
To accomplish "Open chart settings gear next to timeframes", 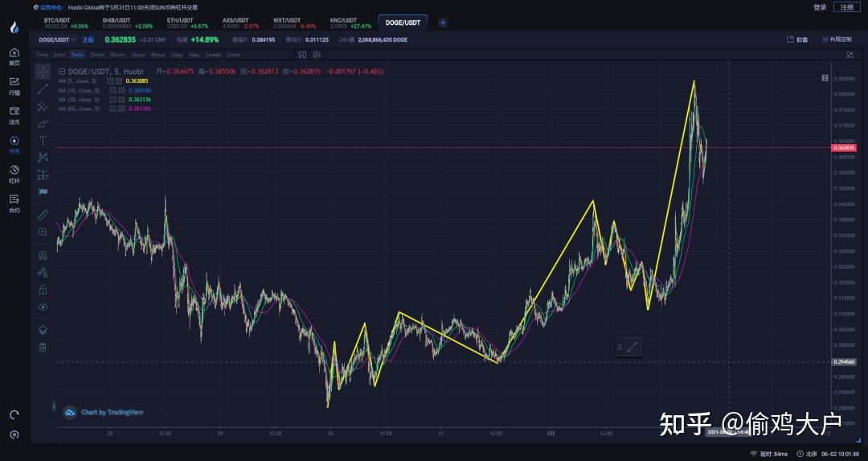I will [317, 55].
